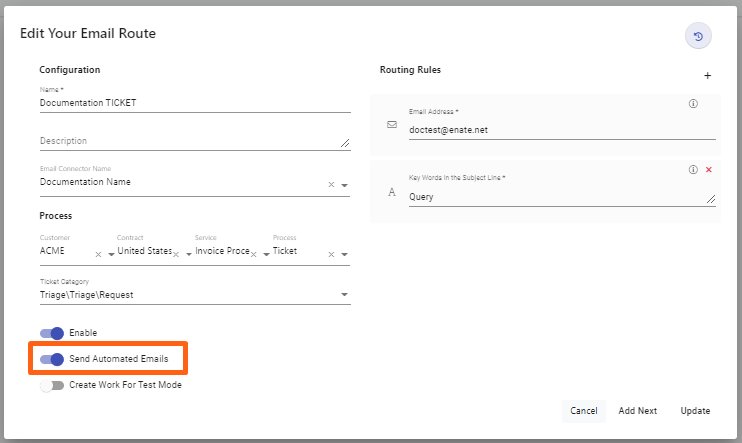Expand the Ticket Category dropdown
This screenshot has height=443, width=742.
pyautogui.click(x=344, y=295)
